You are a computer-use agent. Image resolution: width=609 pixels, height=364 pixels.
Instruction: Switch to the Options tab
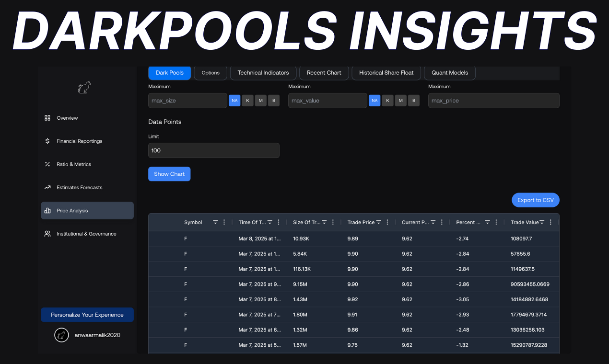pyautogui.click(x=211, y=73)
